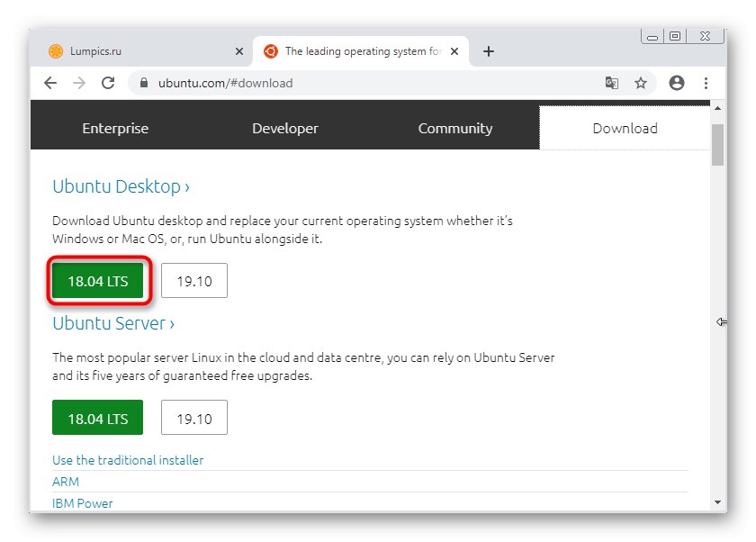The height and width of the screenshot is (542, 756).
Task: Bookmark this page with star icon
Action: [x=641, y=83]
